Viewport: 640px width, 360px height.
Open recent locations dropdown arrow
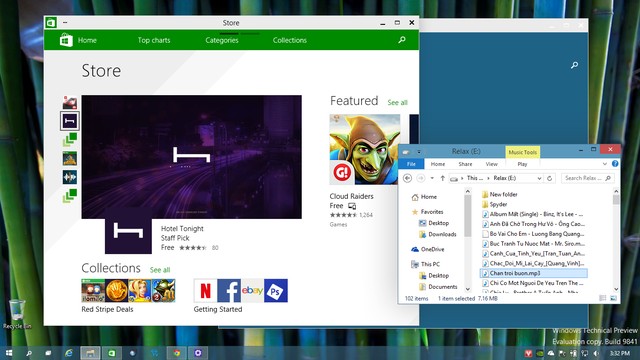(432, 178)
